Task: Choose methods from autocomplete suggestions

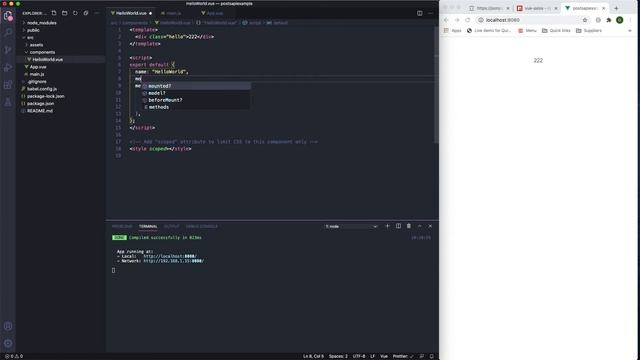Action: pos(196,107)
